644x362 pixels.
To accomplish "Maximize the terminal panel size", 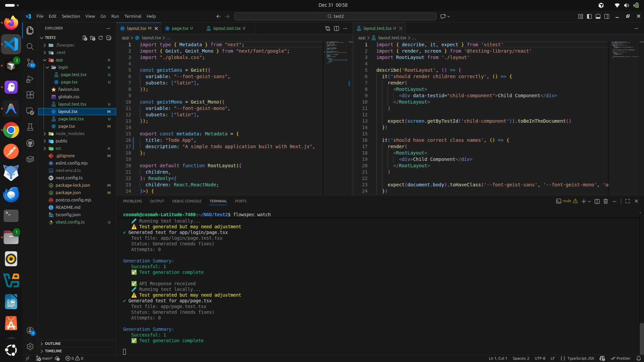I will click(x=628, y=201).
